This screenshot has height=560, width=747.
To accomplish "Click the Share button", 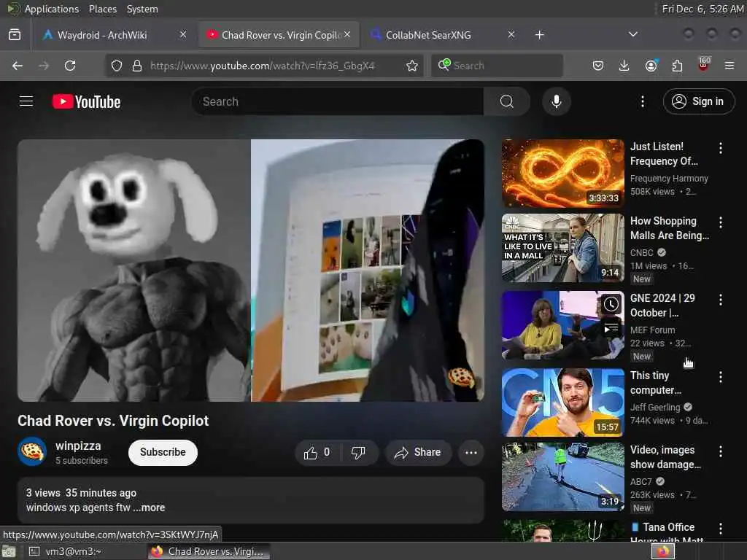I will coord(417,452).
